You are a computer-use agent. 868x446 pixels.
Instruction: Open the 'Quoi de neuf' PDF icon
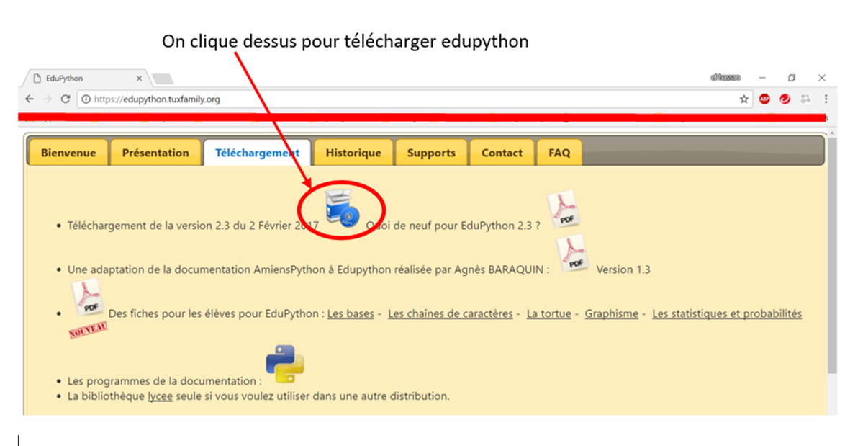point(564,210)
